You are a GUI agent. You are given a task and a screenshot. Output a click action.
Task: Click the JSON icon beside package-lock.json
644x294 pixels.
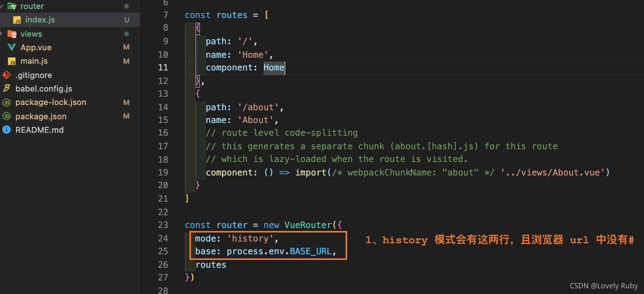tap(6, 102)
